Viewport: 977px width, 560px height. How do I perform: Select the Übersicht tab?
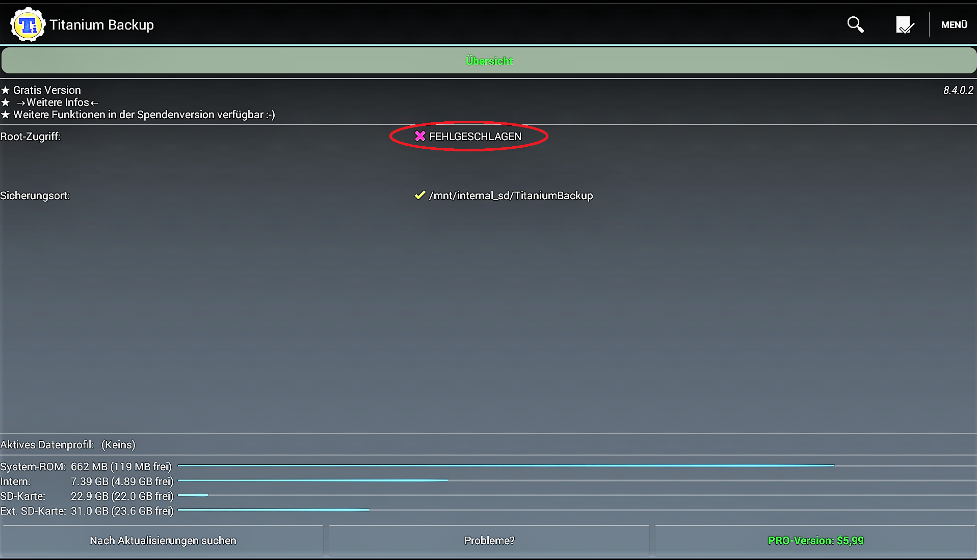click(x=489, y=61)
